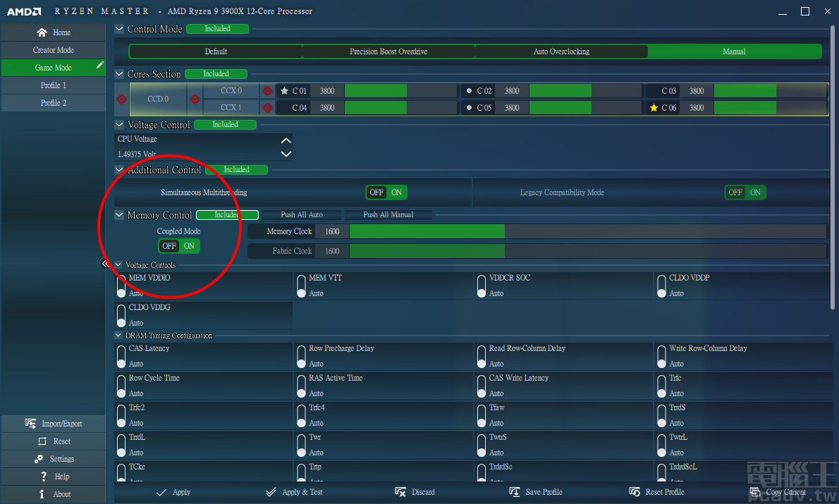Collapse the DRAM Timing Configuration section

pos(118,335)
